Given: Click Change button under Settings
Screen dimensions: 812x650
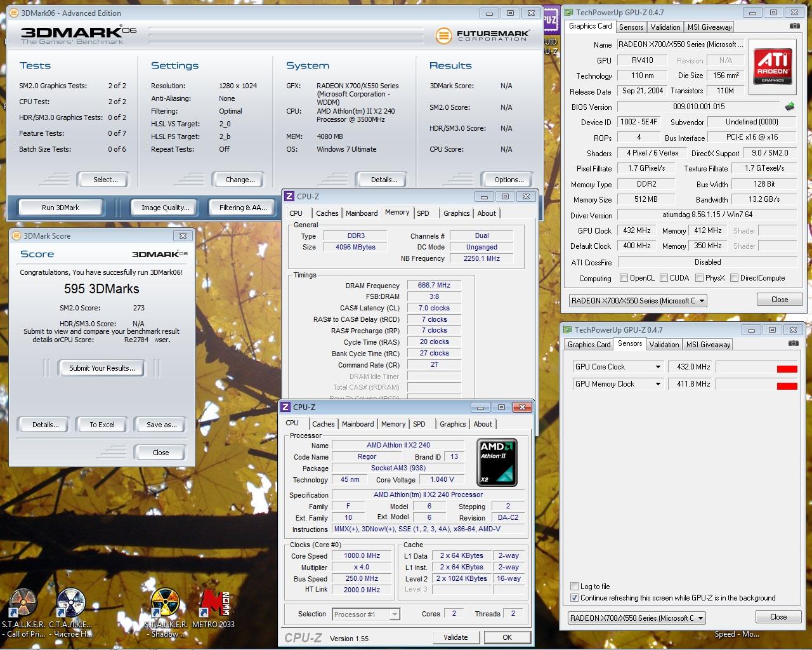Looking at the screenshot, I should [240, 180].
